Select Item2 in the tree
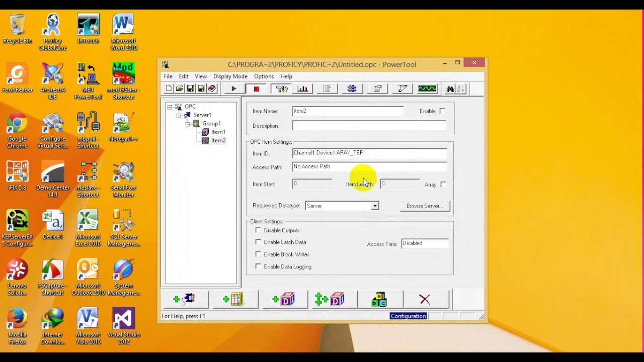Image resolution: width=644 pixels, height=362 pixels. tap(218, 140)
